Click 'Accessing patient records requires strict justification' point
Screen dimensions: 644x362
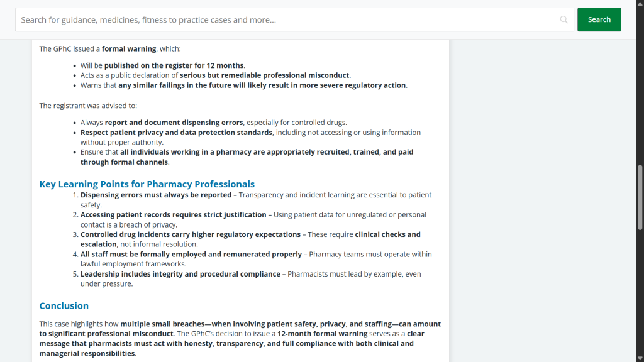173,215
